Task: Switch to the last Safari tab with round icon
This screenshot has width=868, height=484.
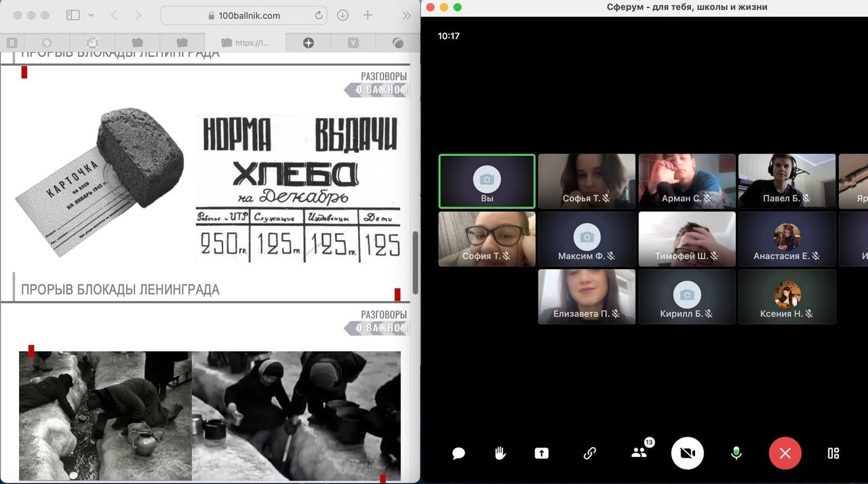Action: 398,43
